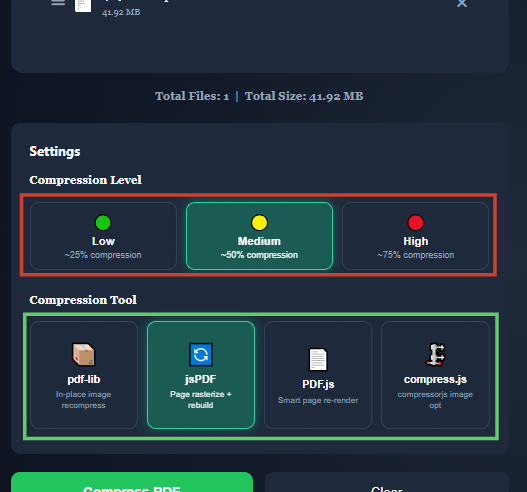Image resolution: width=527 pixels, height=492 pixels.
Task: Click the compress.js clamp icon
Action: coord(435,354)
